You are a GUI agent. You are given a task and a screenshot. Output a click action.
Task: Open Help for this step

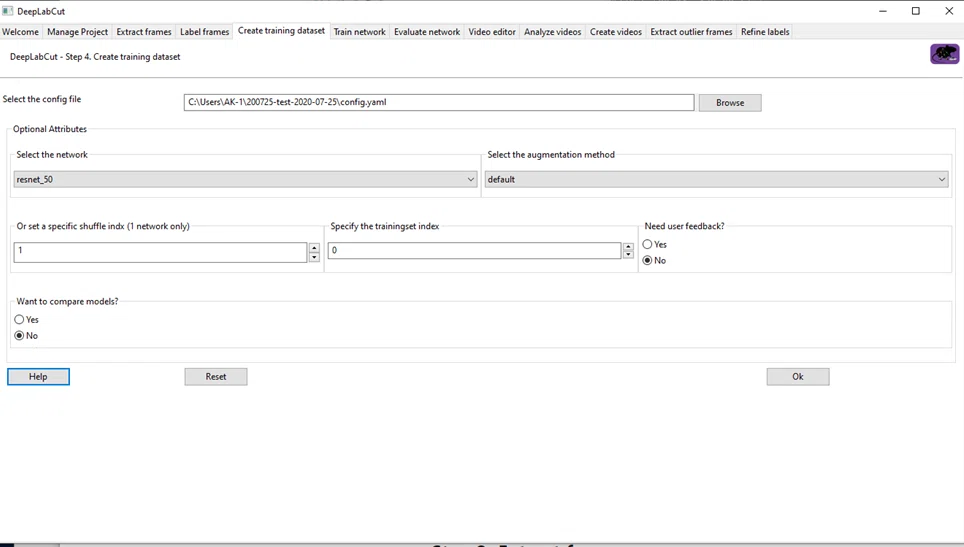[x=38, y=377]
